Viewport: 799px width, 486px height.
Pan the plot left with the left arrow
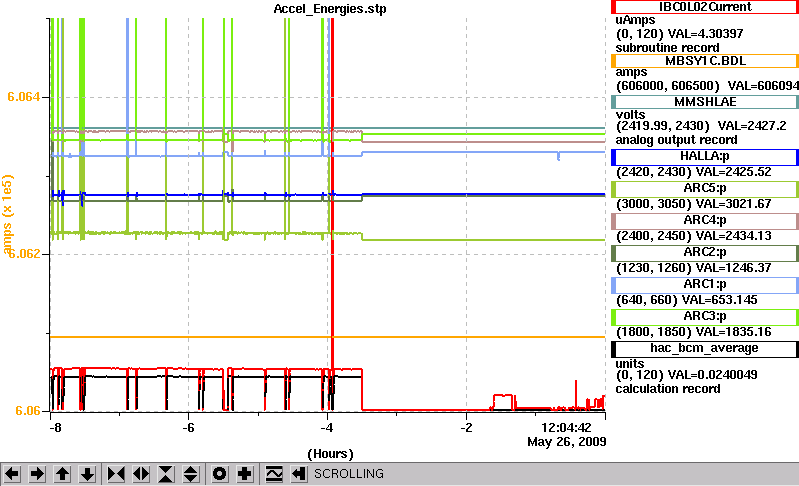[x=12, y=474]
